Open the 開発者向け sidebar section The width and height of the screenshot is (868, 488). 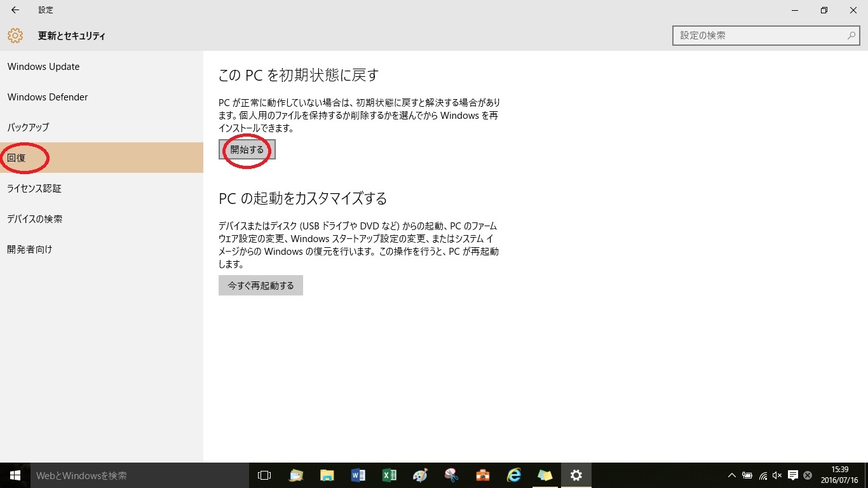click(102, 249)
